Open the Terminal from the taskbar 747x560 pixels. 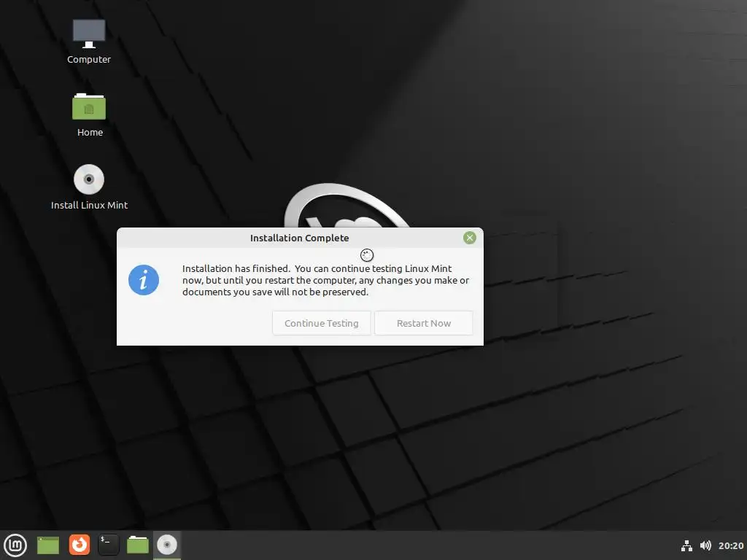click(x=109, y=545)
